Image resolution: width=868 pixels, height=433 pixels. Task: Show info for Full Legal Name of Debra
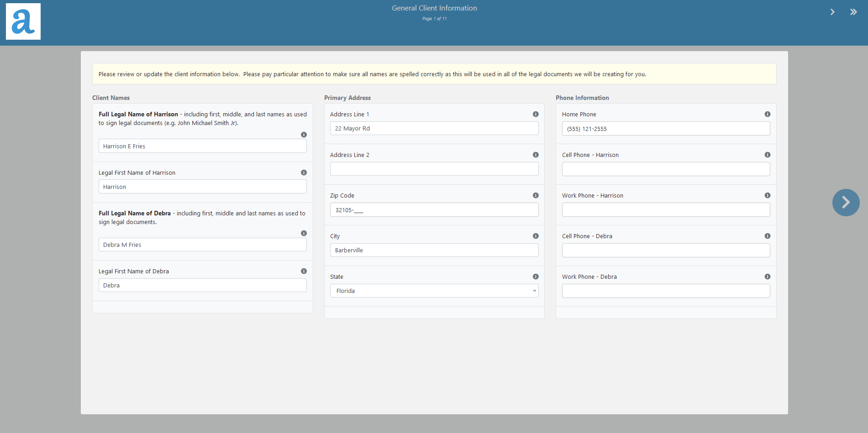tap(304, 233)
